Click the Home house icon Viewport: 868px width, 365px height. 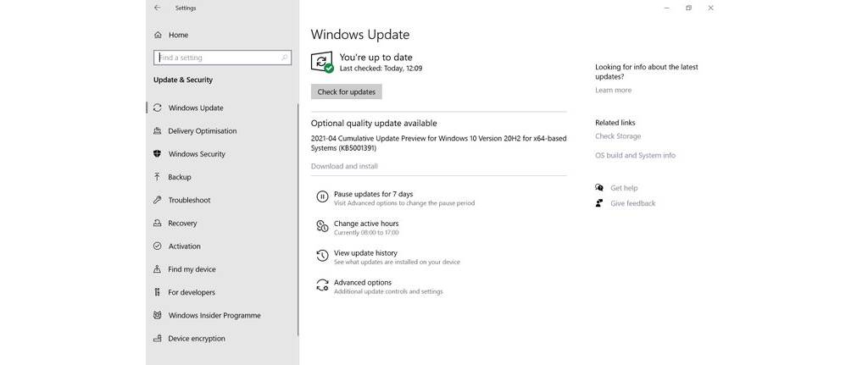(x=158, y=35)
